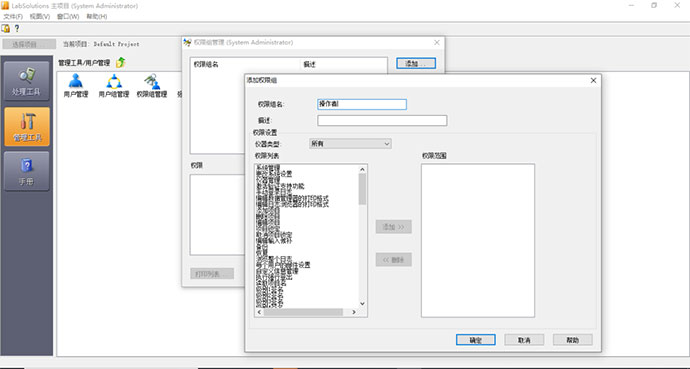Open the 视图(V) menu

[40, 16]
